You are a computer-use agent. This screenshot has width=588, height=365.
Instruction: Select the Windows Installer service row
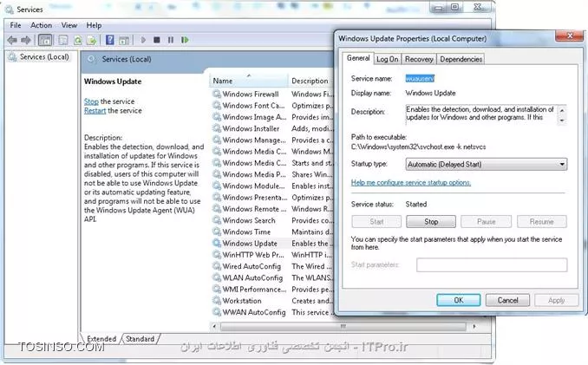tap(272, 128)
